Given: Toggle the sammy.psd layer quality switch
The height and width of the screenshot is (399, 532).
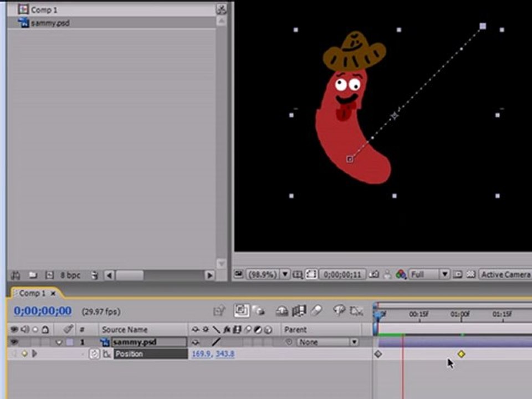Looking at the screenshot, I should click(x=216, y=342).
